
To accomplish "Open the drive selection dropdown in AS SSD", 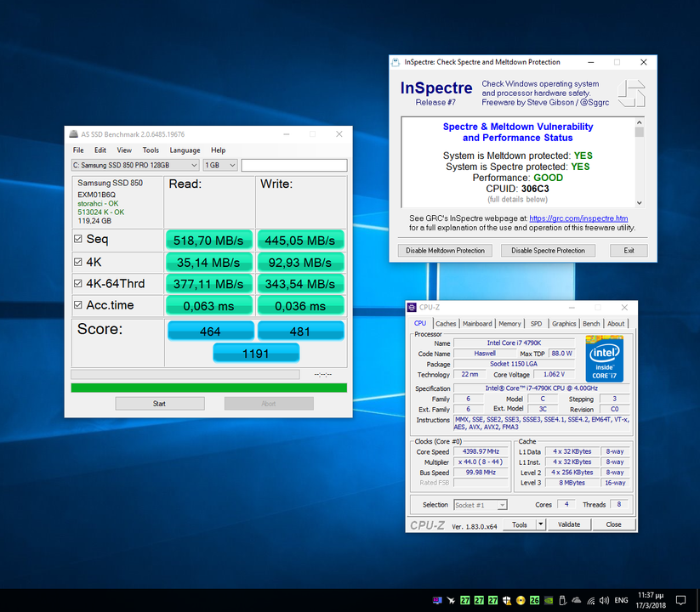I will coord(135,165).
